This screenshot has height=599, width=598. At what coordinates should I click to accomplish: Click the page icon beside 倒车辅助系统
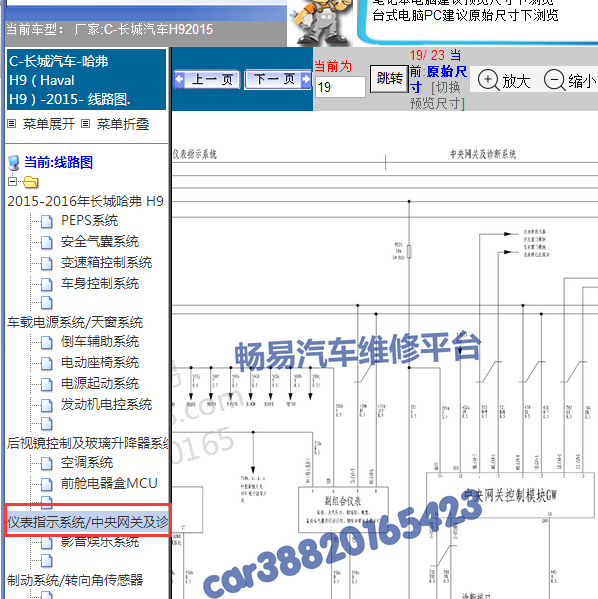pos(47,342)
